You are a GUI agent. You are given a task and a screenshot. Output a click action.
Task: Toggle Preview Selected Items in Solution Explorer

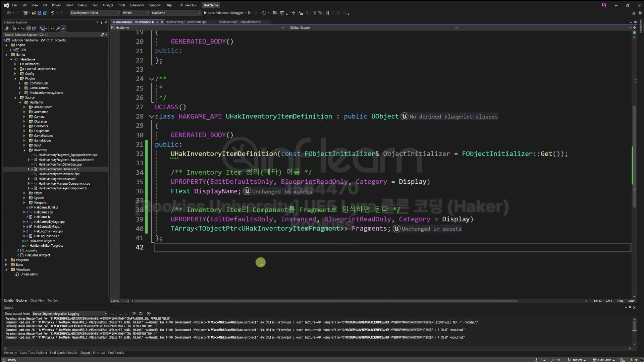pyautogui.click(x=63, y=28)
